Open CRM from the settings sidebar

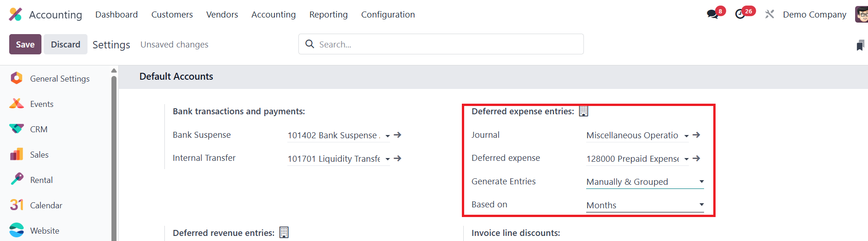(x=39, y=129)
